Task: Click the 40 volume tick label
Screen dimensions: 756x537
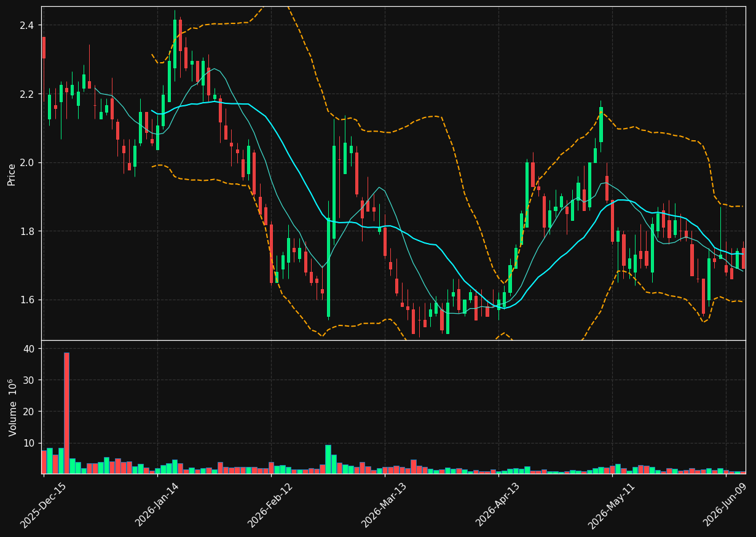Action: point(28,349)
